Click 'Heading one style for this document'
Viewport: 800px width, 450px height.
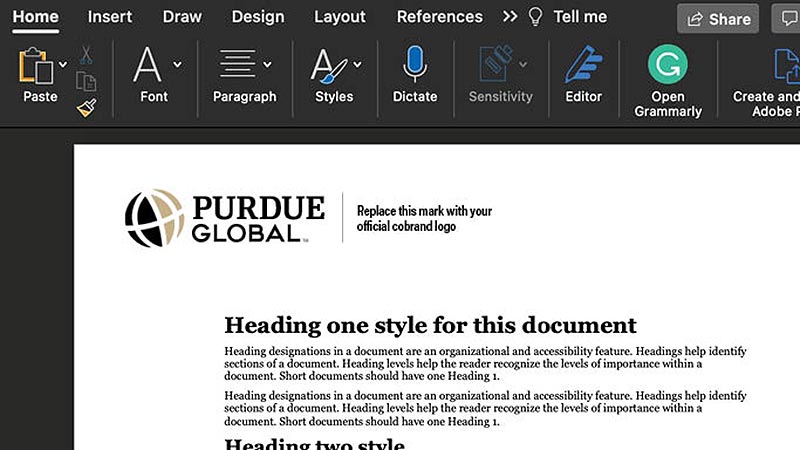(x=430, y=326)
